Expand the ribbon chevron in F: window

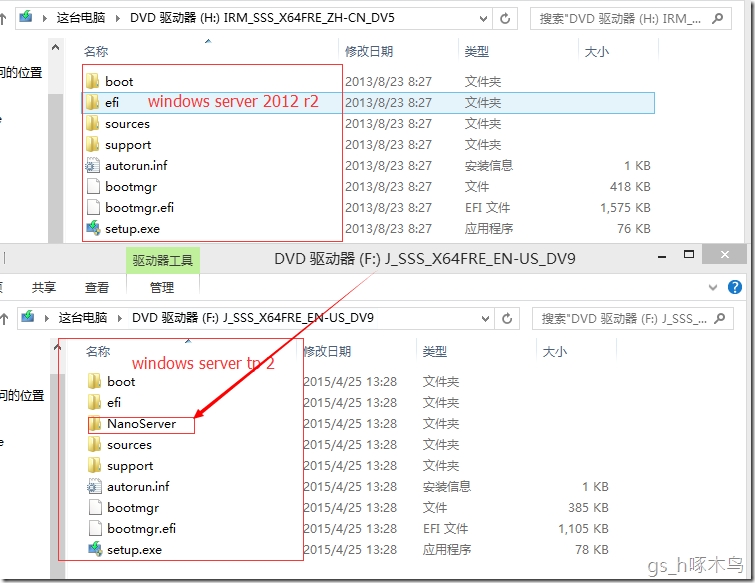point(713,287)
